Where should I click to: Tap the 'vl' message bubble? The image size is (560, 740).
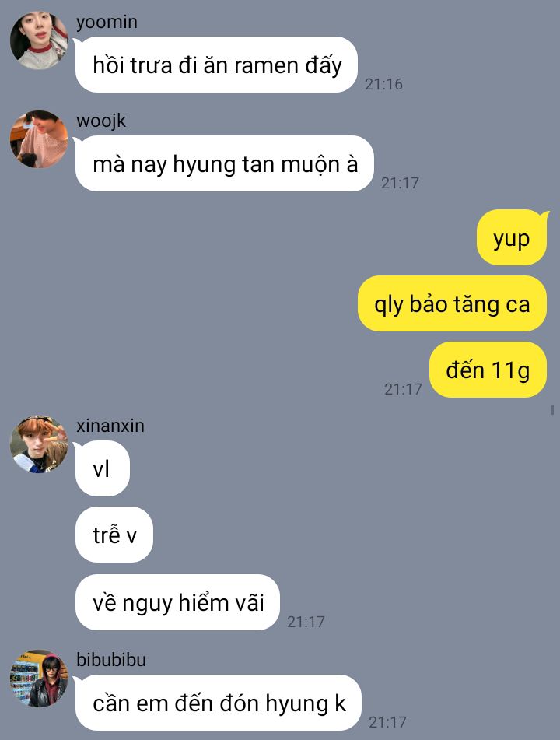[x=103, y=468]
